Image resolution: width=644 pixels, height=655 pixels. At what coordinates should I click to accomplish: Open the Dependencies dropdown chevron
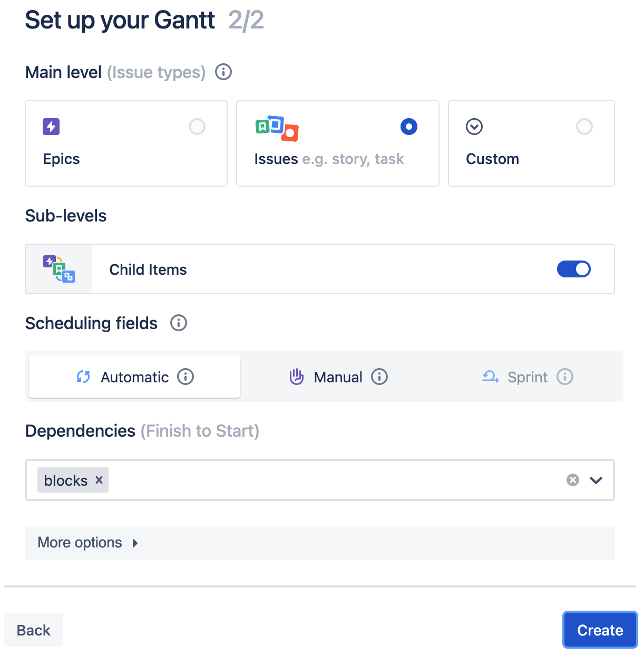point(596,480)
